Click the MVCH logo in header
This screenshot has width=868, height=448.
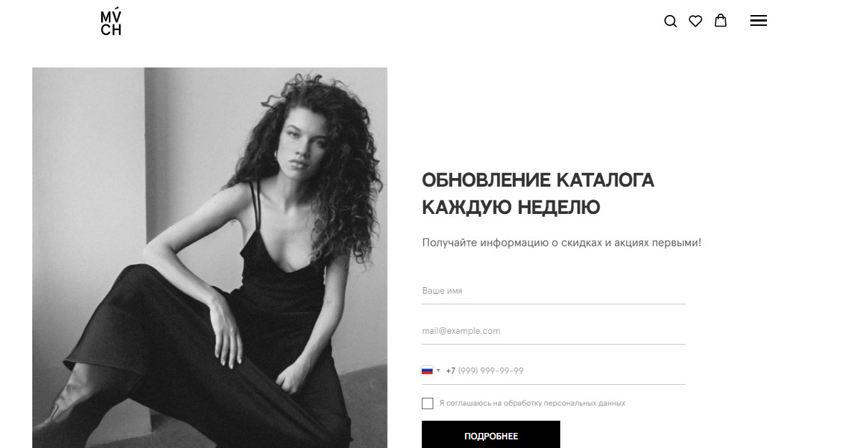pos(111,22)
